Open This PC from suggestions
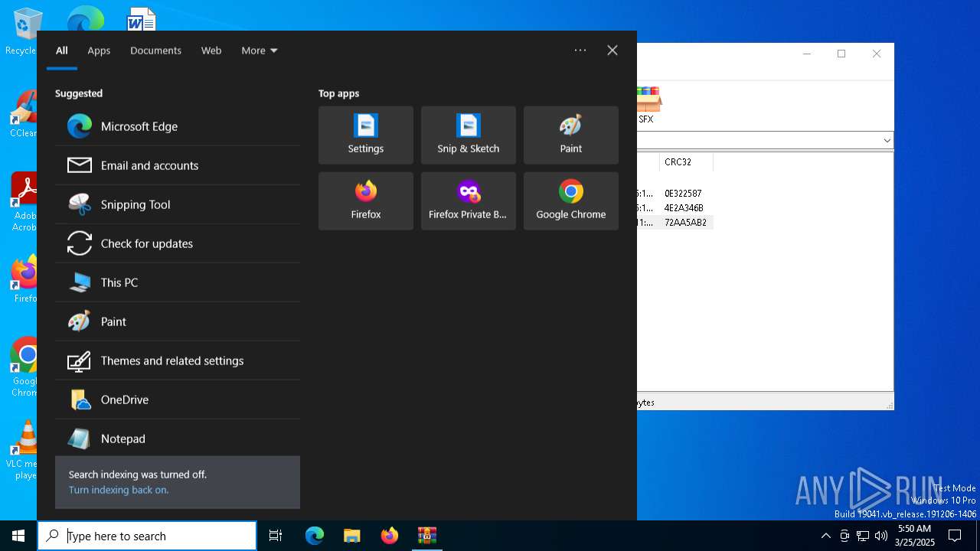Screen dimensions: 980x551 (178, 282)
